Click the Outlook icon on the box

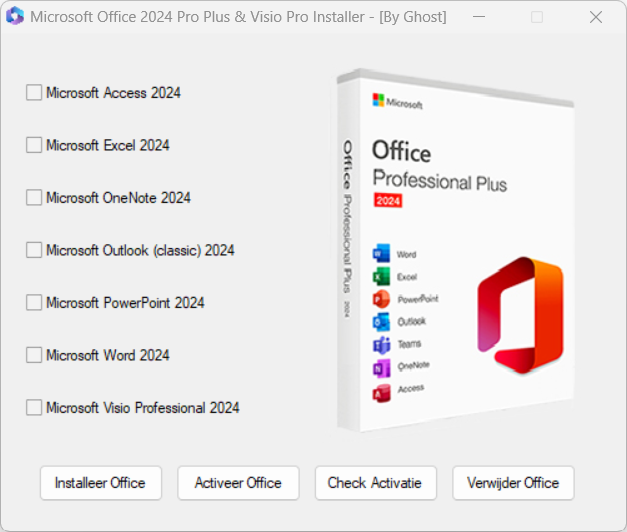(381, 322)
